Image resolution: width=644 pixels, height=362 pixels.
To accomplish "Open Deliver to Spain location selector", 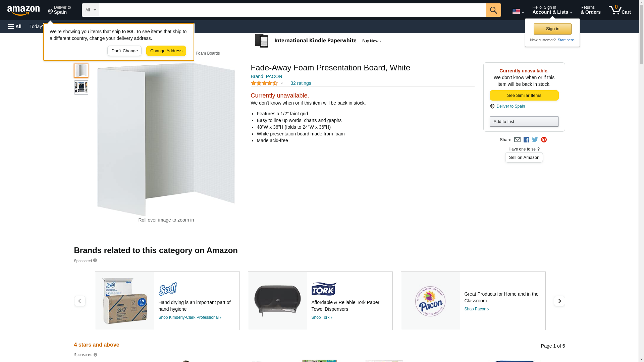I will pyautogui.click(x=59, y=10).
